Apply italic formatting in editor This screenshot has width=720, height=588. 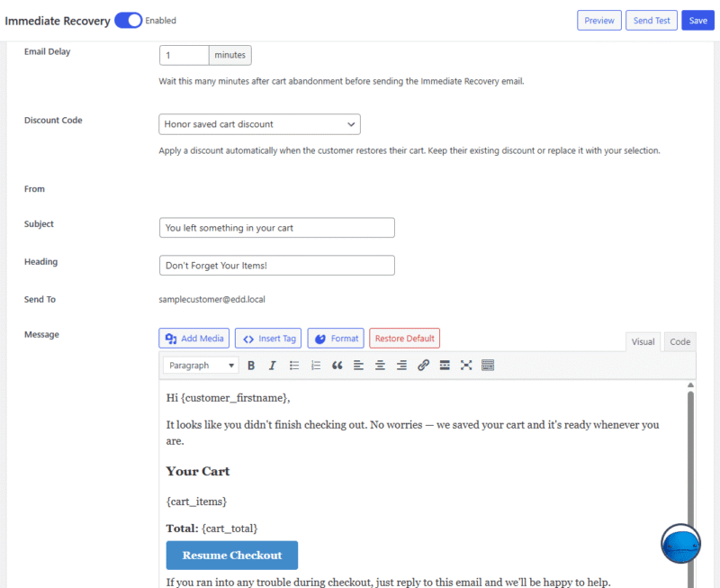(272, 366)
